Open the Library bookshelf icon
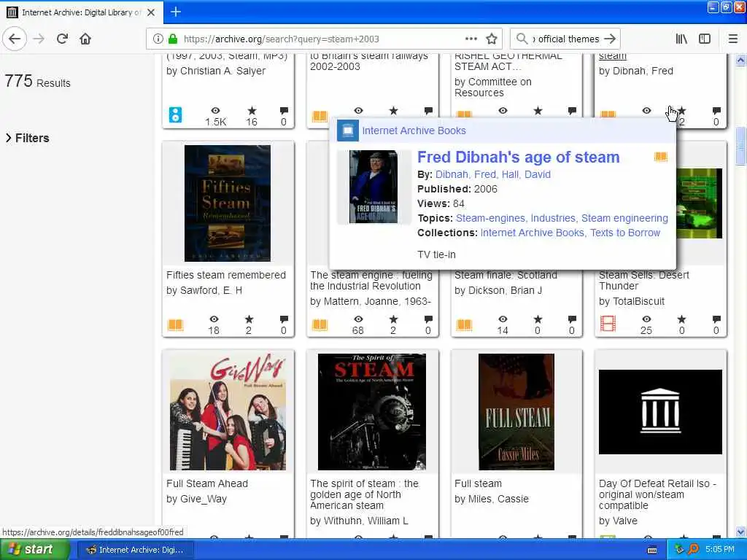This screenshot has height=560, width=747. point(681,39)
